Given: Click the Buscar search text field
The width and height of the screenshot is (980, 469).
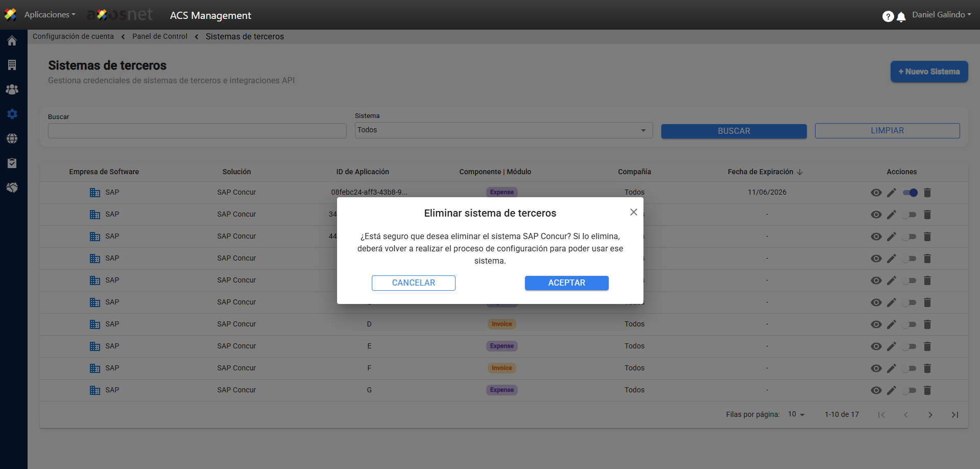Looking at the screenshot, I should (197, 131).
